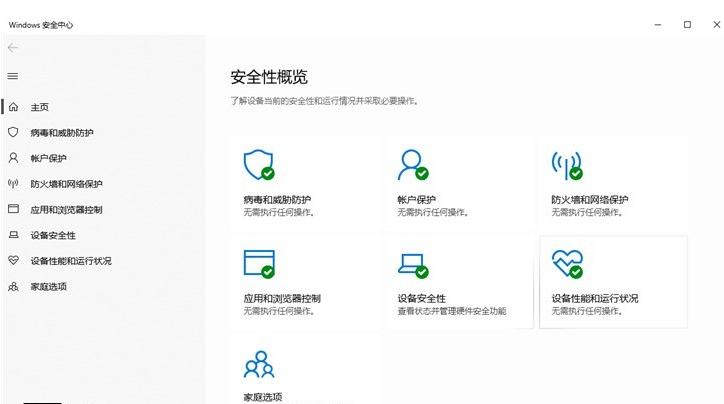Open 应用和浏览器控制 in the sidebar

tap(66, 210)
